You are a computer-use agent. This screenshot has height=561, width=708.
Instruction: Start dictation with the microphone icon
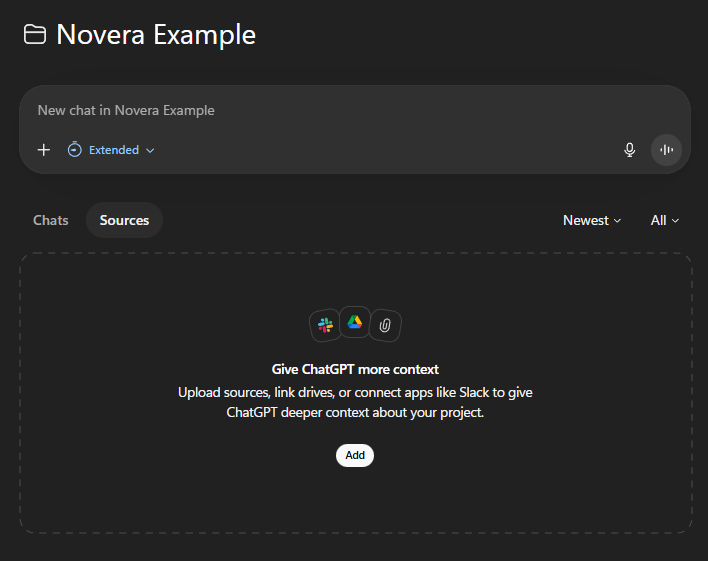[x=629, y=150]
